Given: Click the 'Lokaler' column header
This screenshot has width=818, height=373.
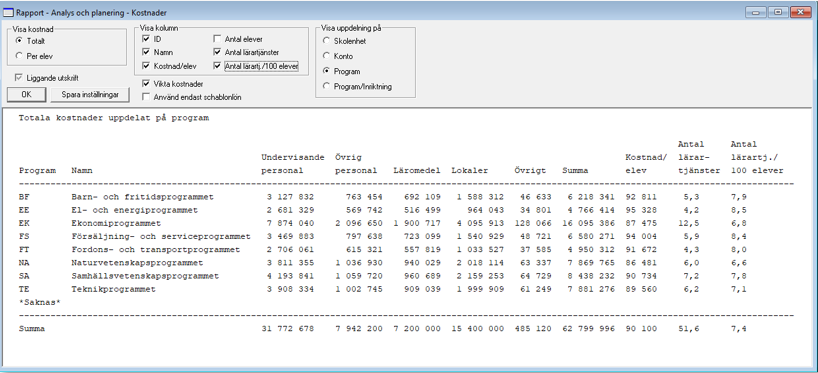Looking at the screenshot, I should point(470,171).
